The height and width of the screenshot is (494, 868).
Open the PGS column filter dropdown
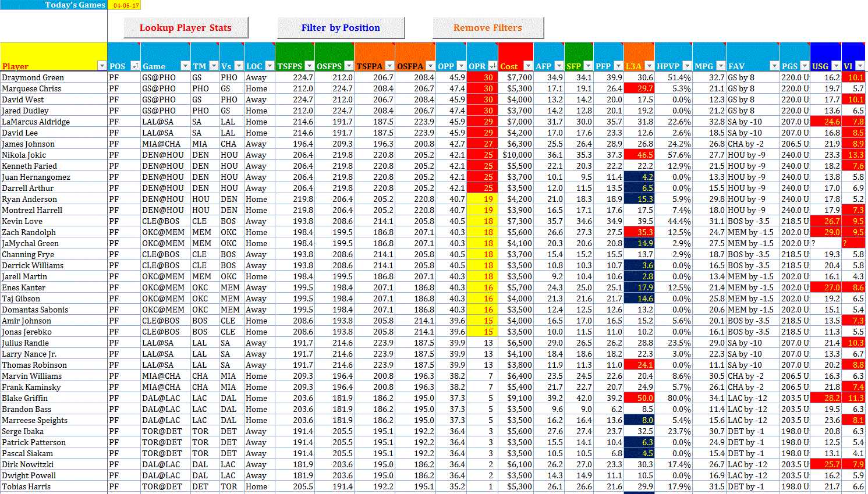pos(805,66)
